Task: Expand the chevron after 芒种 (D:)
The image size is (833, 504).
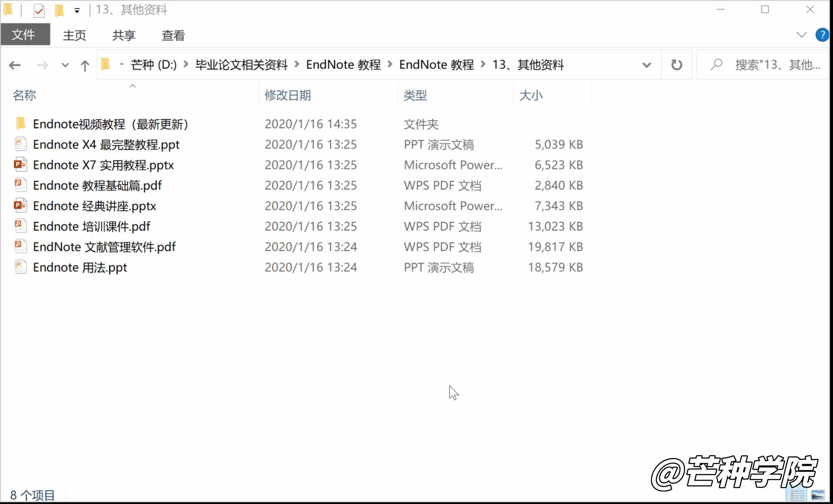Action: click(x=186, y=65)
